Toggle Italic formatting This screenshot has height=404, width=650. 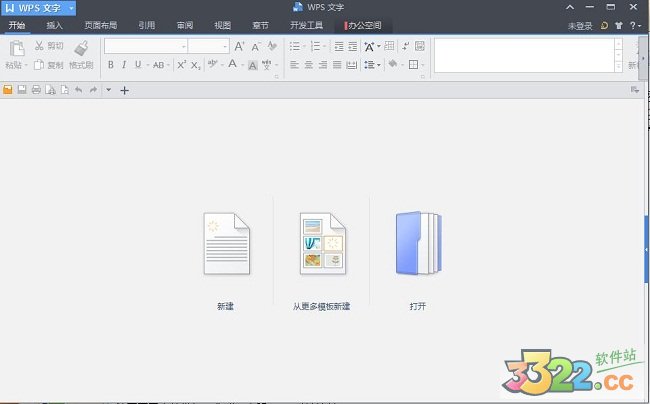click(x=124, y=65)
